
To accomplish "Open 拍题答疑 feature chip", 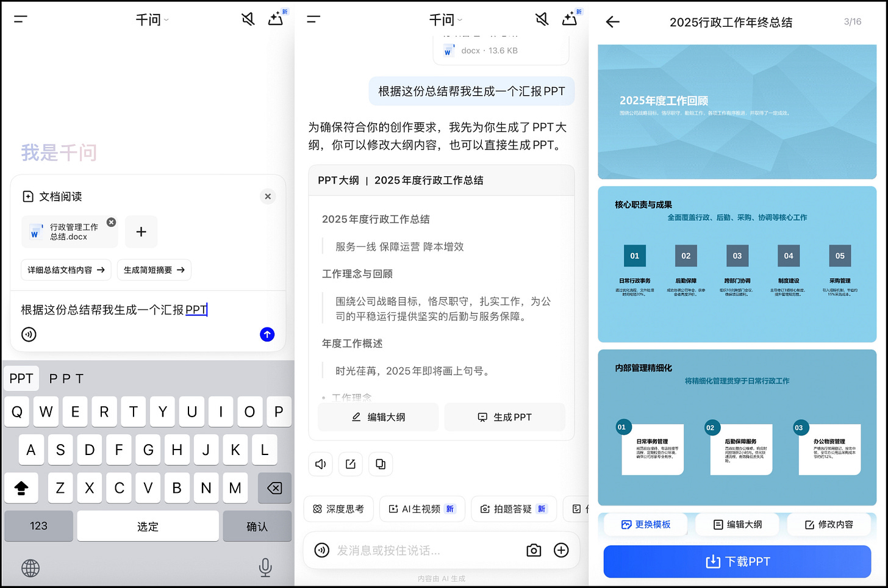I will click(514, 509).
